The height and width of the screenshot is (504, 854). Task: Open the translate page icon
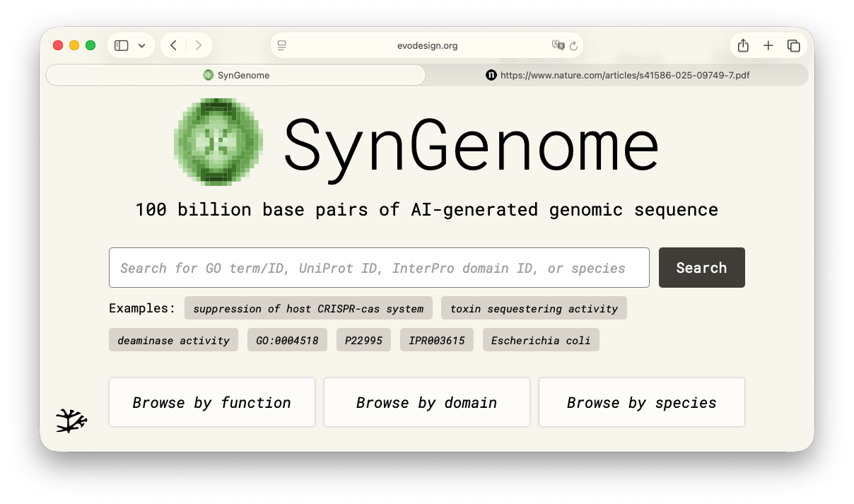[558, 45]
